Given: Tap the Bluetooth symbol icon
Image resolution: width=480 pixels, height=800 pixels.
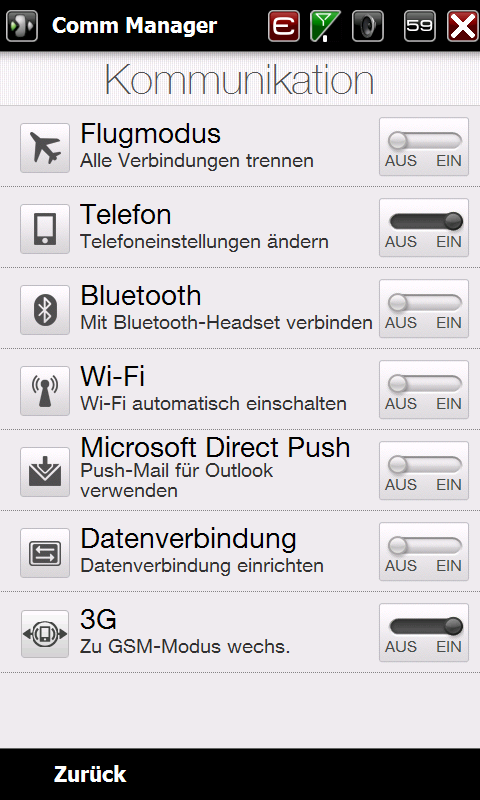Looking at the screenshot, I should [45, 310].
